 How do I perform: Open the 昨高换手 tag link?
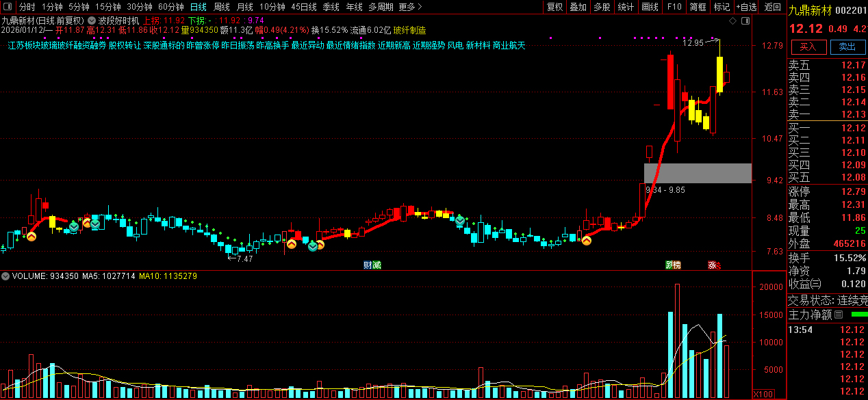[x=272, y=45]
